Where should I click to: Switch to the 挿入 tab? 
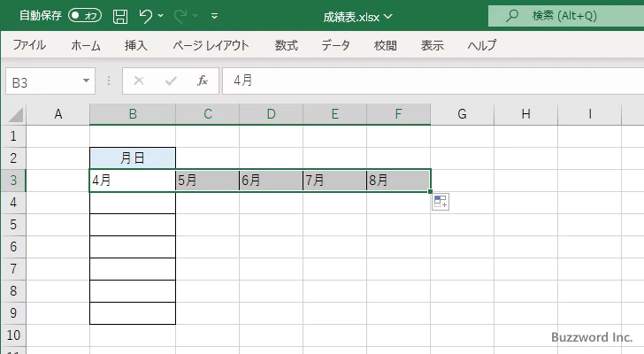click(x=136, y=45)
